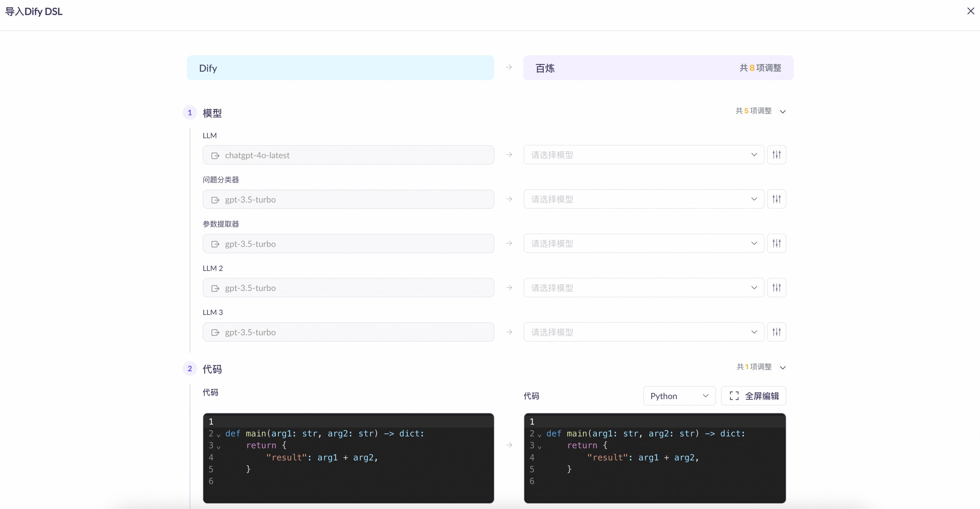The height and width of the screenshot is (509, 980).
Task: Open parameter settings for LLM model row
Action: click(x=776, y=155)
